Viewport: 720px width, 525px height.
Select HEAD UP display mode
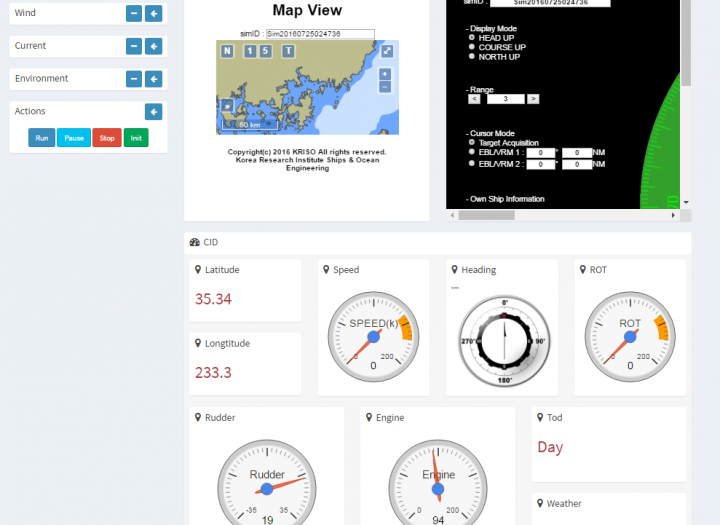472,37
